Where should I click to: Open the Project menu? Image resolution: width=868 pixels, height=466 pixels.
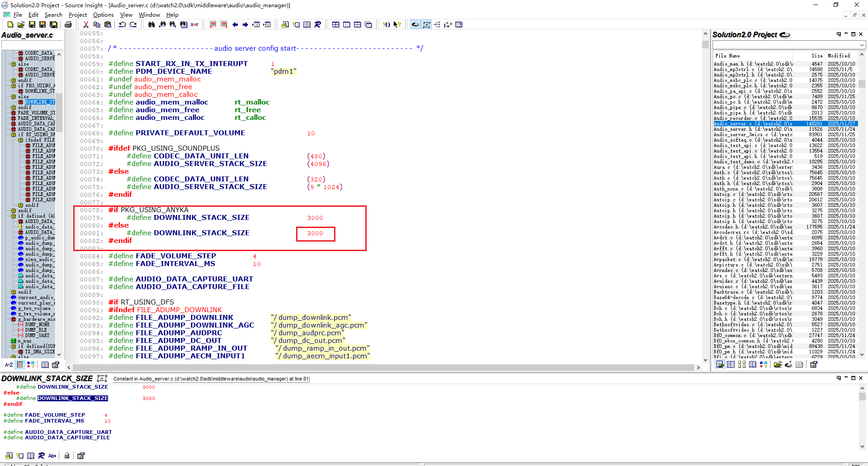77,15
